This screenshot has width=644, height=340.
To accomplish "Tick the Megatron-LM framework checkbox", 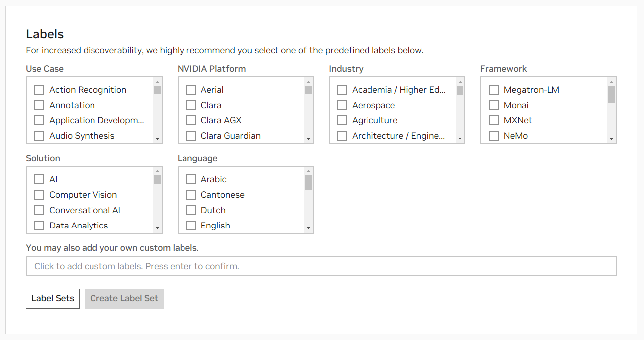I will (494, 90).
